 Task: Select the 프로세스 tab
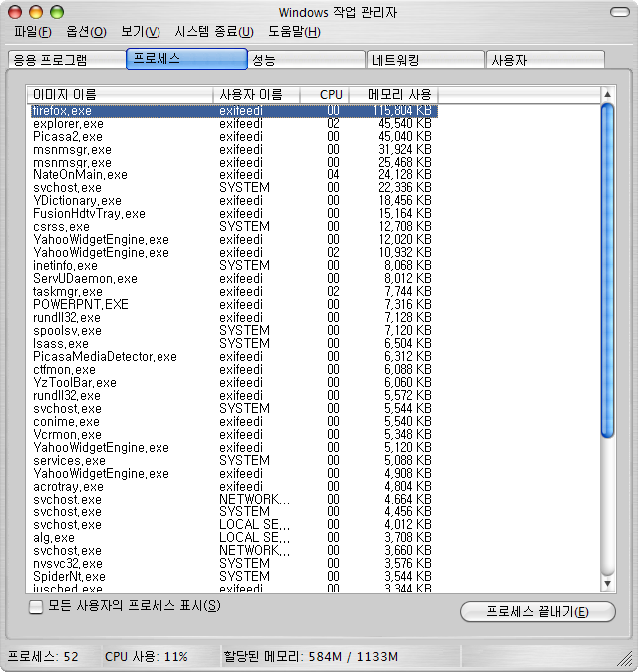coord(186,59)
